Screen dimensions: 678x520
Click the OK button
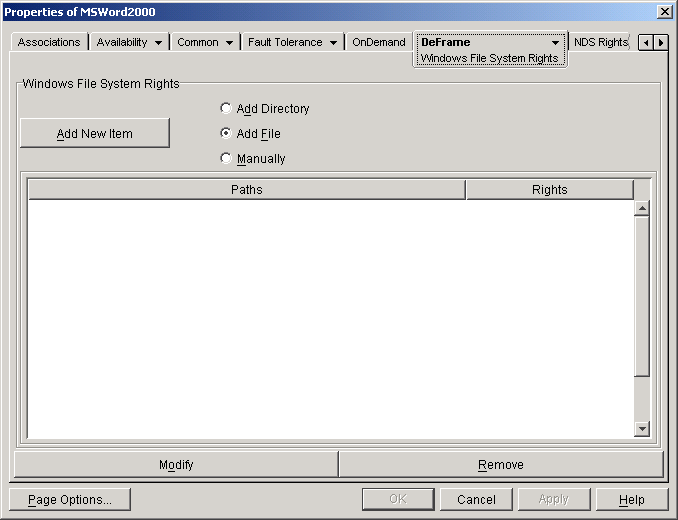[398, 500]
